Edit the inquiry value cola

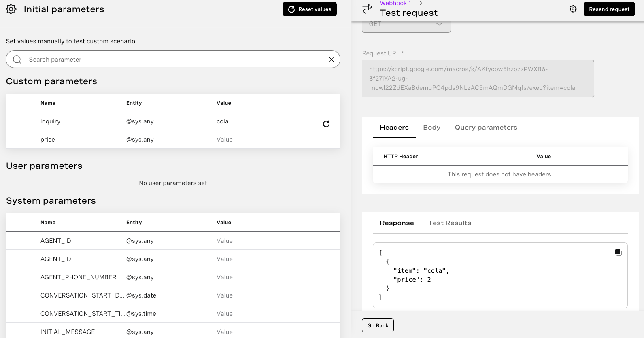point(222,121)
